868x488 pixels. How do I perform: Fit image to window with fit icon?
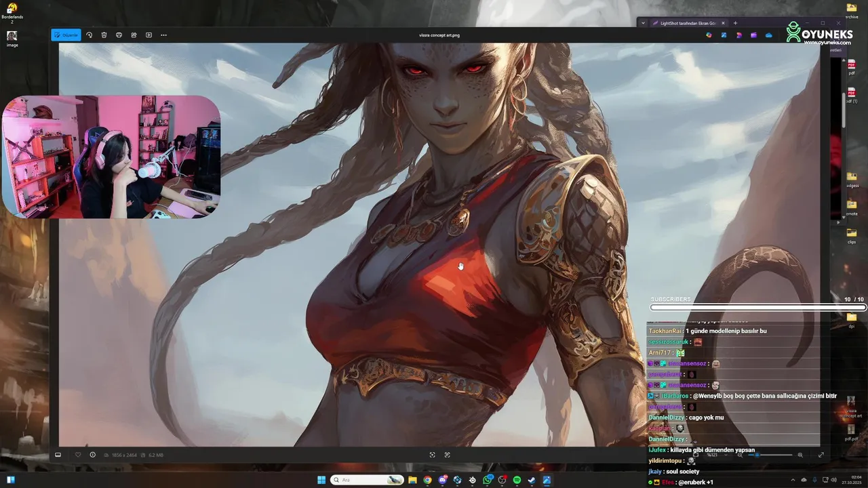click(433, 455)
